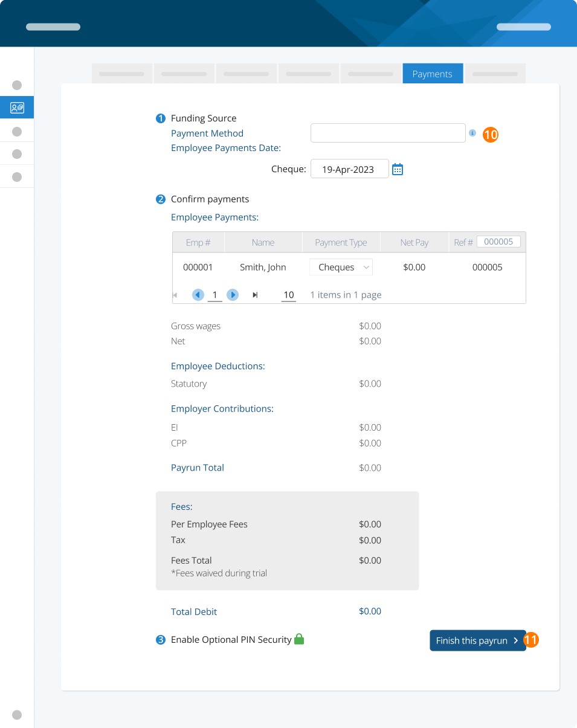The height and width of the screenshot is (728, 577).
Task: Jump to first page in pager
Action: [175, 295]
